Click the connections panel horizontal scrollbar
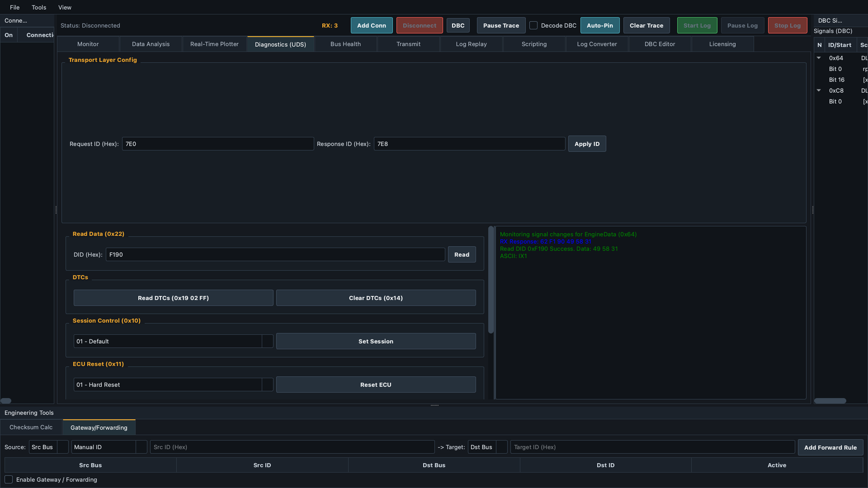 click(x=6, y=401)
